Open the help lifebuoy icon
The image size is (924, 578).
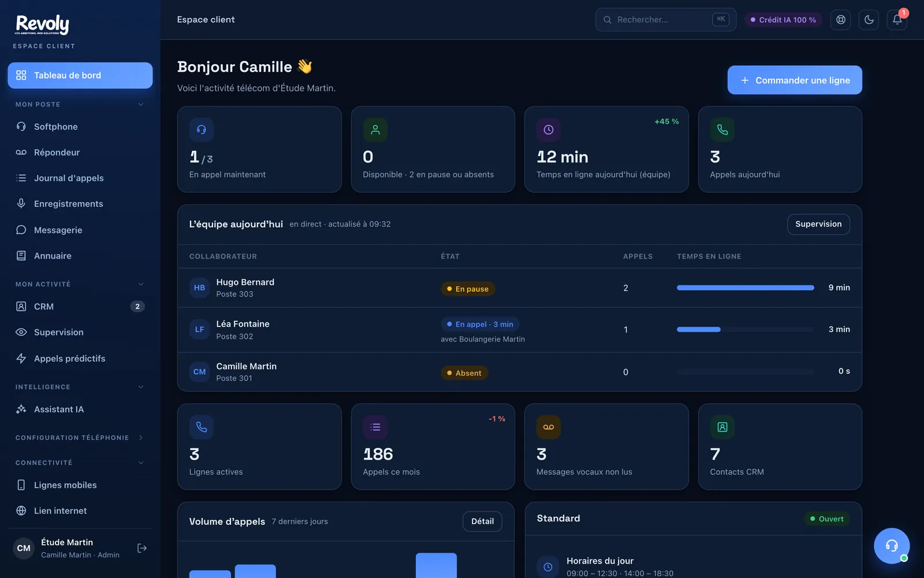coord(841,20)
